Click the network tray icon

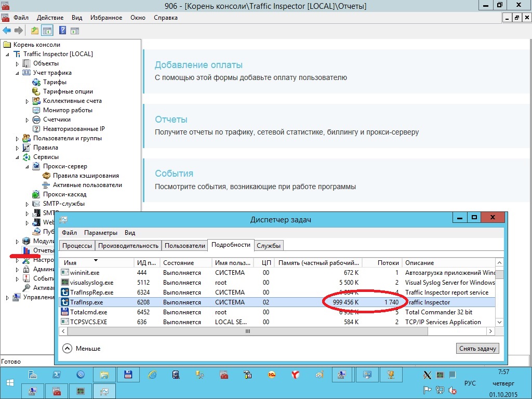(440, 391)
